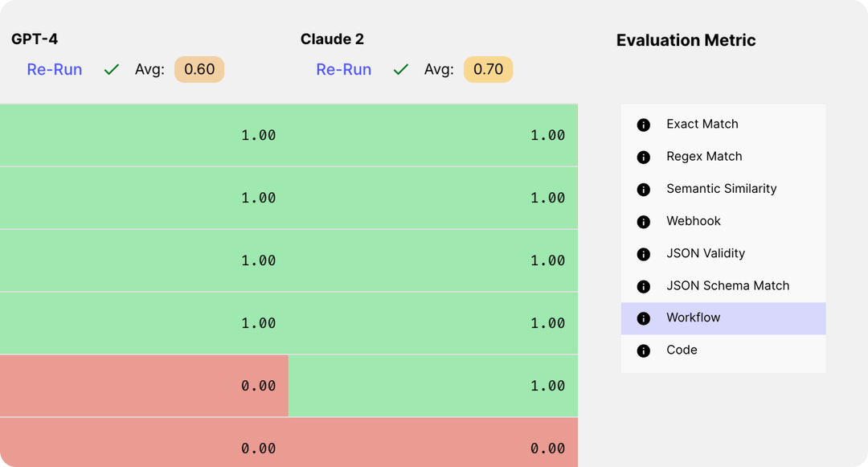Click the green checkmark under Claude 2
The image size is (868, 467).
(x=401, y=69)
